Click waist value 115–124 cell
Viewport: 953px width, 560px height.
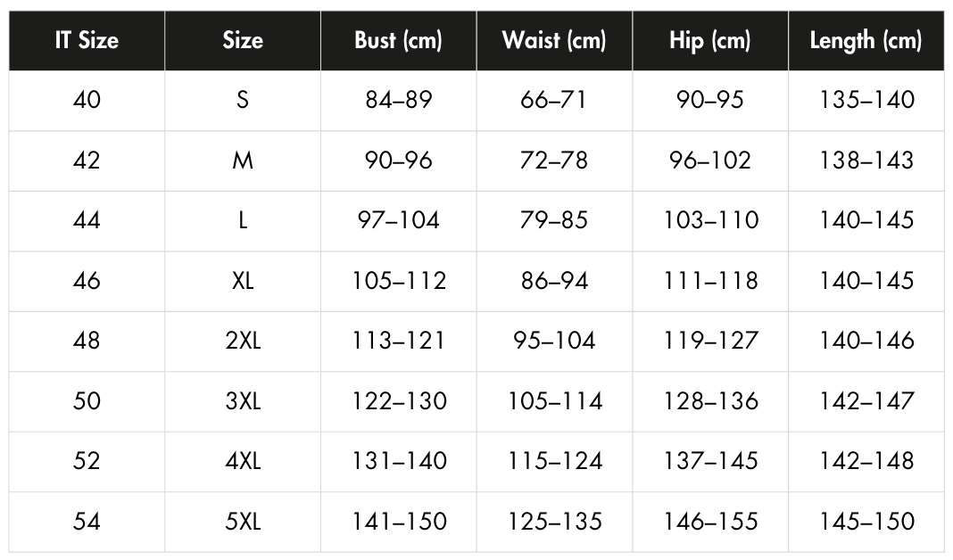[554, 462]
